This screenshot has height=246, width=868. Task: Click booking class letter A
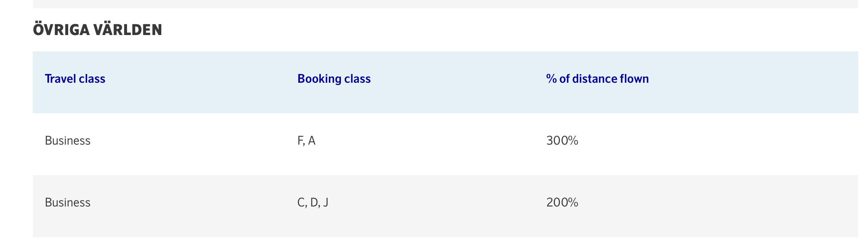coord(312,141)
